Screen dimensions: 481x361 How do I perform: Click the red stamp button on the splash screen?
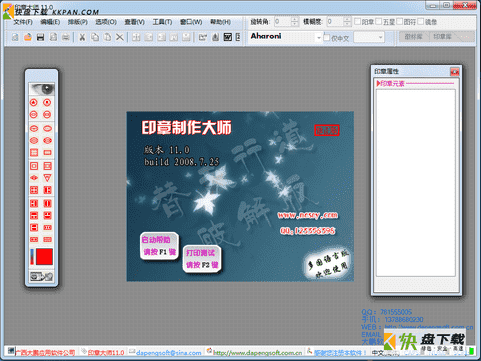point(327,130)
